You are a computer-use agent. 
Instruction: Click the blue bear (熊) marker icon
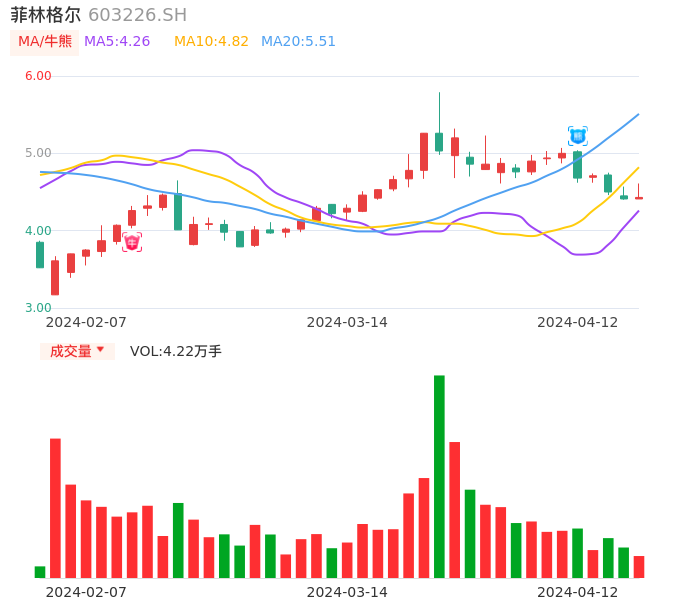click(578, 136)
